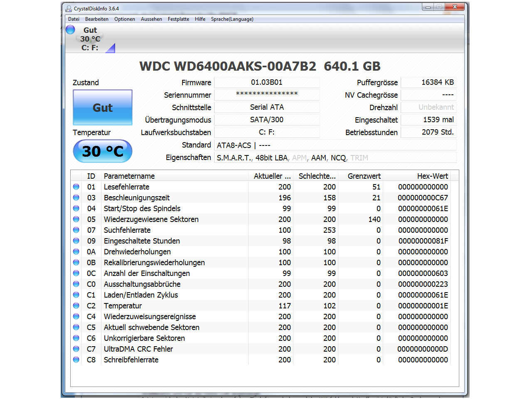Screen dimensions: 532x399
Task: Select the Lesefehlerrate parameter name
Action: tap(126, 187)
